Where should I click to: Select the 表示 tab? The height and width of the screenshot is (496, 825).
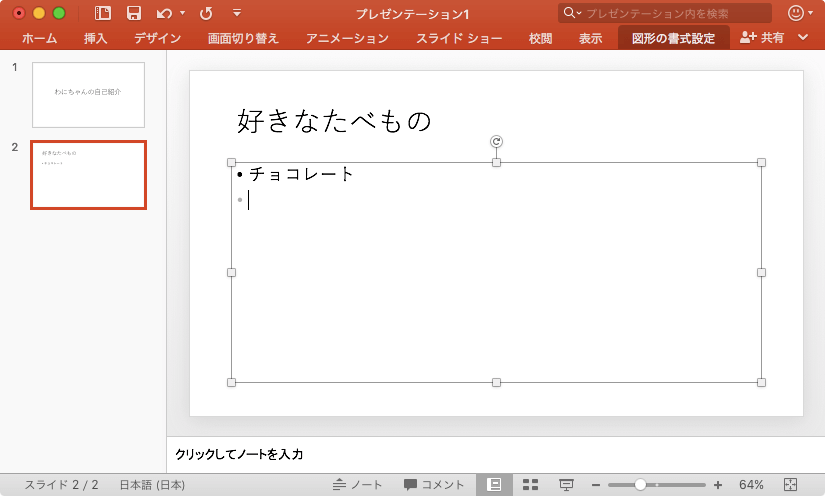tap(590, 38)
